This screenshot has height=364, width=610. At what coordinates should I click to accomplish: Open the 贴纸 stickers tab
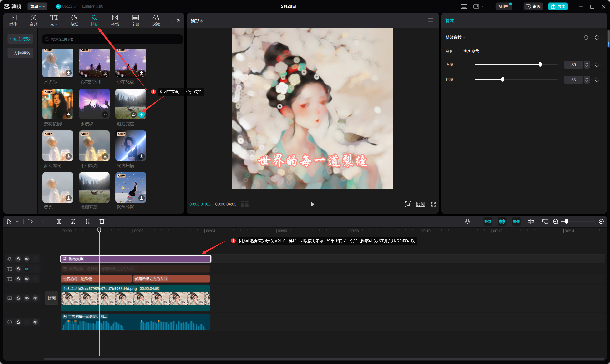(74, 20)
